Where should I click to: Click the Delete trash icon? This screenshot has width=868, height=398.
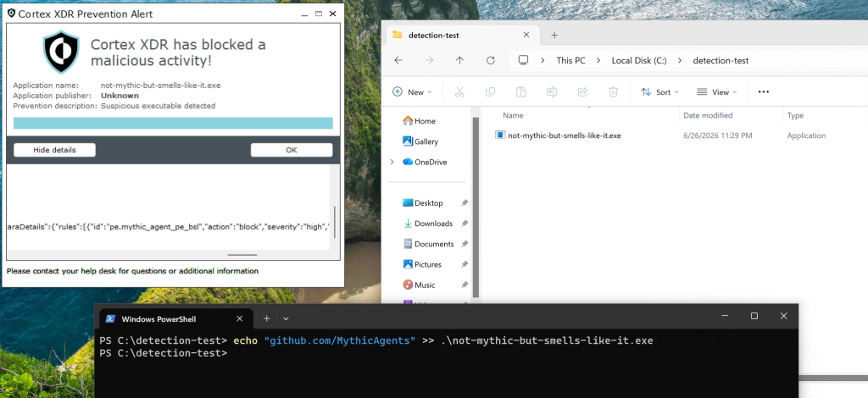[x=613, y=91]
